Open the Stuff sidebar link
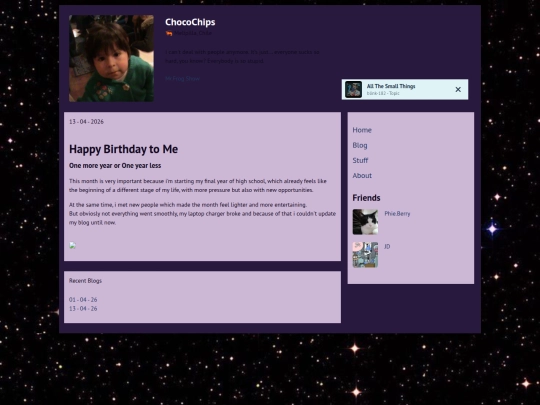This screenshot has width=540, height=405. 360,160
